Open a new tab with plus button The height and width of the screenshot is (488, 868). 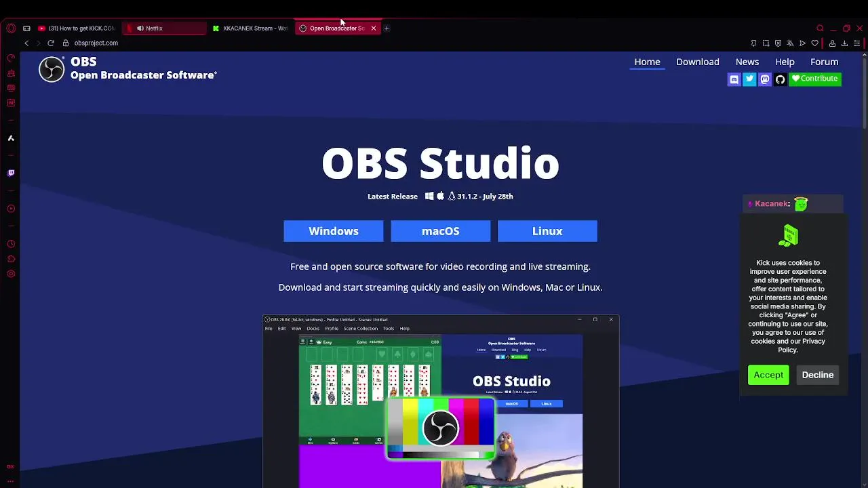[387, 28]
